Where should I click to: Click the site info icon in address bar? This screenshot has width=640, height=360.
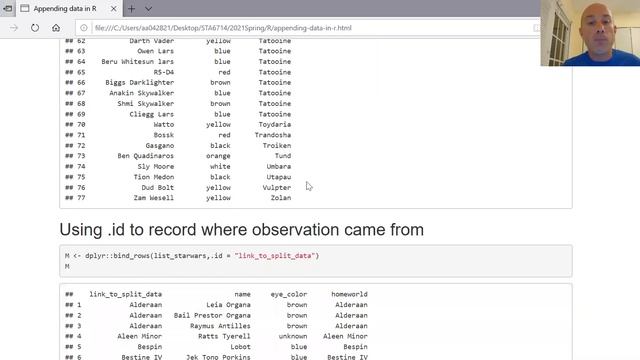click(84, 28)
